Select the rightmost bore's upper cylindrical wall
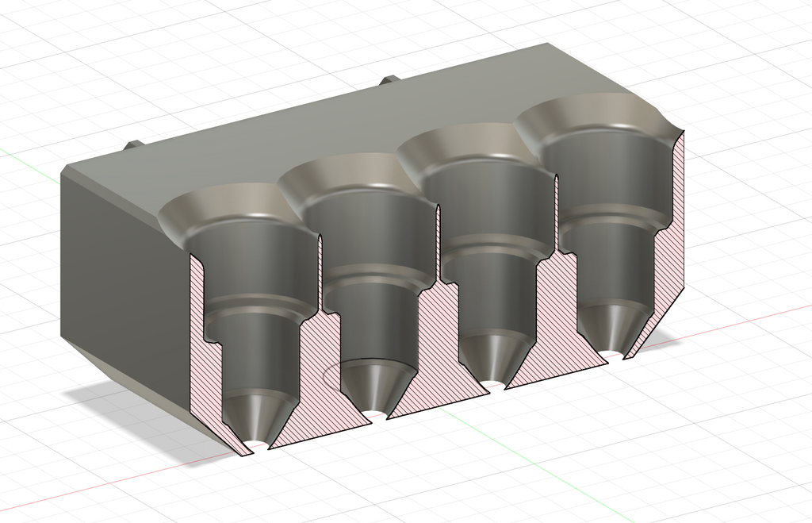The width and height of the screenshot is (812, 523). pyautogui.click(x=603, y=171)
